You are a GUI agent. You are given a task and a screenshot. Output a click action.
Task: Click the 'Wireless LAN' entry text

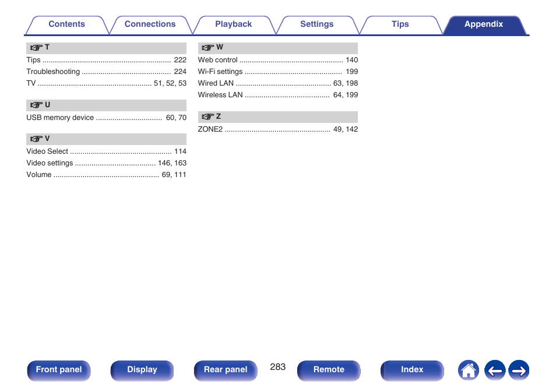[220, 95]
